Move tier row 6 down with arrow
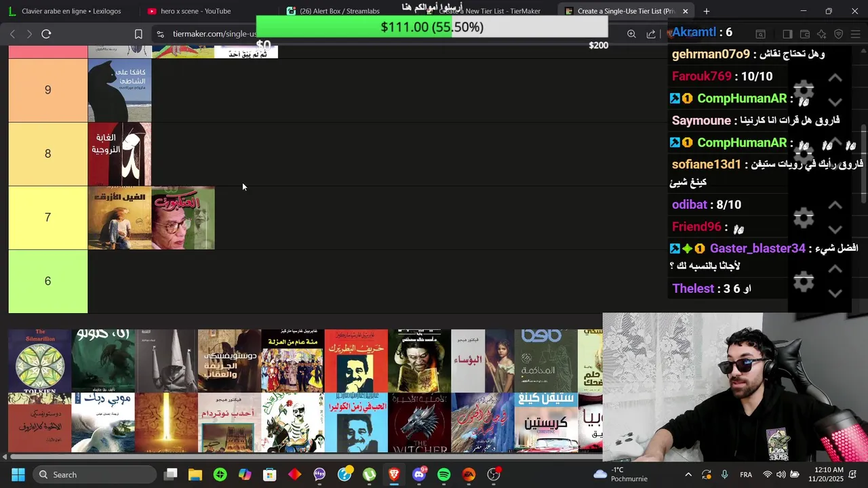Image resolution: width=868 pixels, height=488 pixels. click(x=835, y=293)
